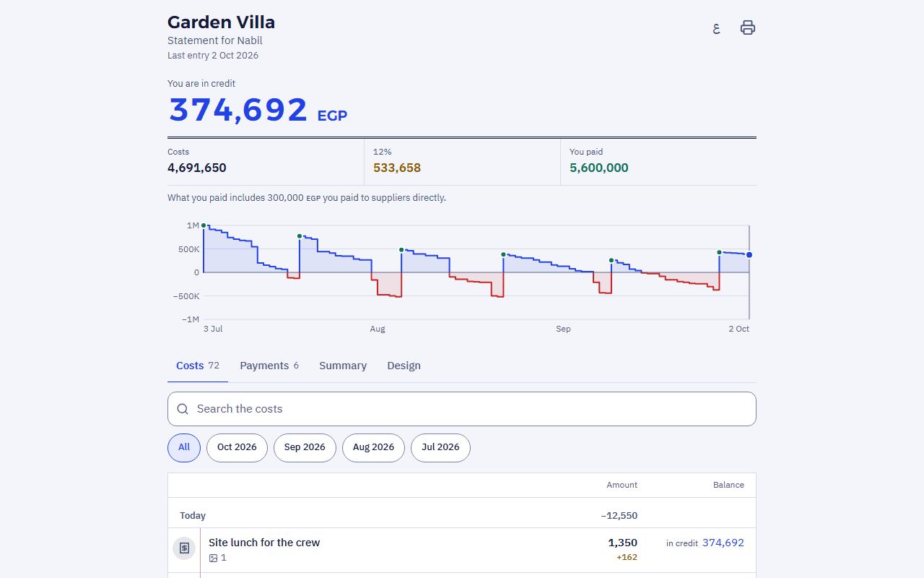Click the note about 300,000 EGP paid to suppliers
The width and height of the screenshot is (924, 578).
(307, 198)
